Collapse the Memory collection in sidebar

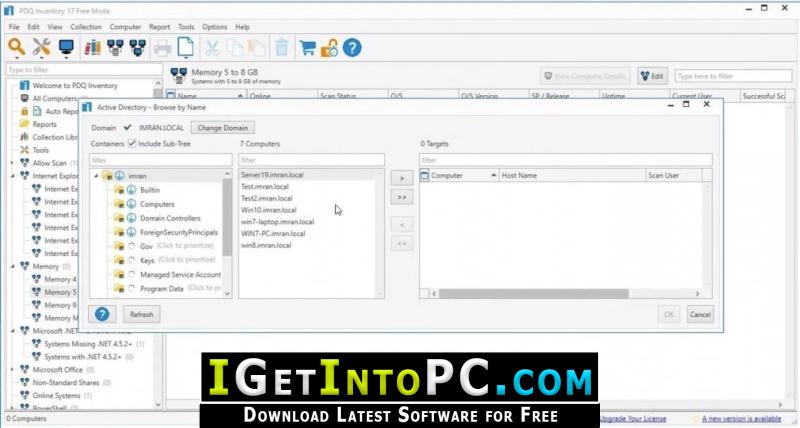tap(13, 266)
